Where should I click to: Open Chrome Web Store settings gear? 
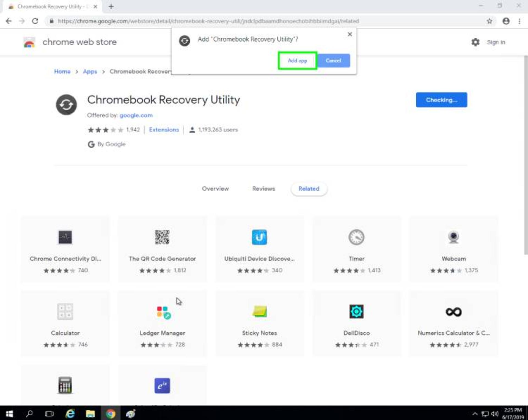[475, 42]
